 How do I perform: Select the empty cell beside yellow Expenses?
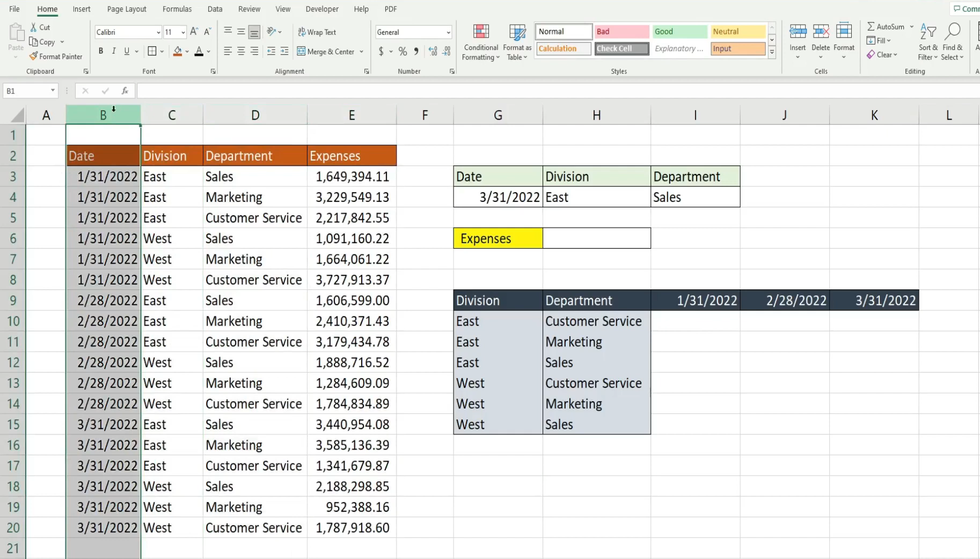point(596,238)
